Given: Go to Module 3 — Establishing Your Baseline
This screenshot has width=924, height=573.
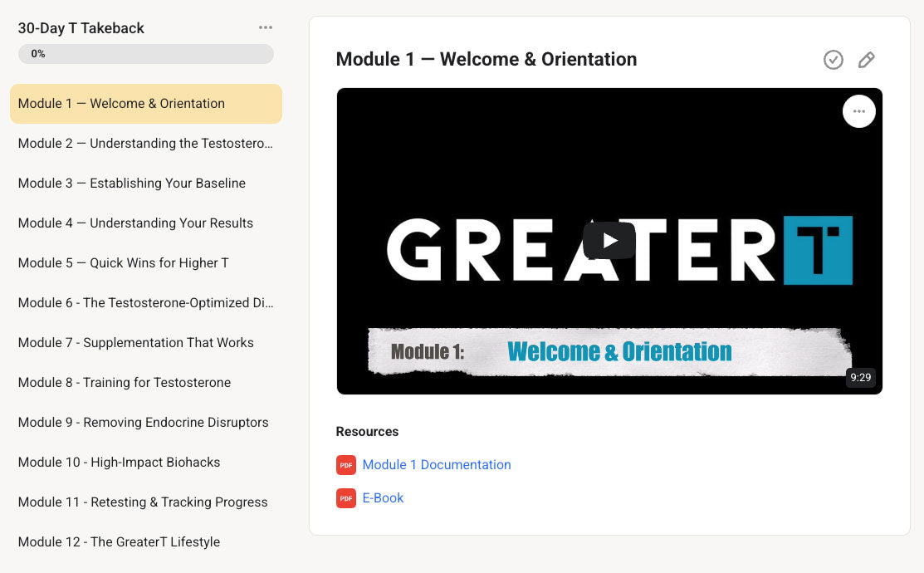Looking at the screenshot, I should 132,184.
